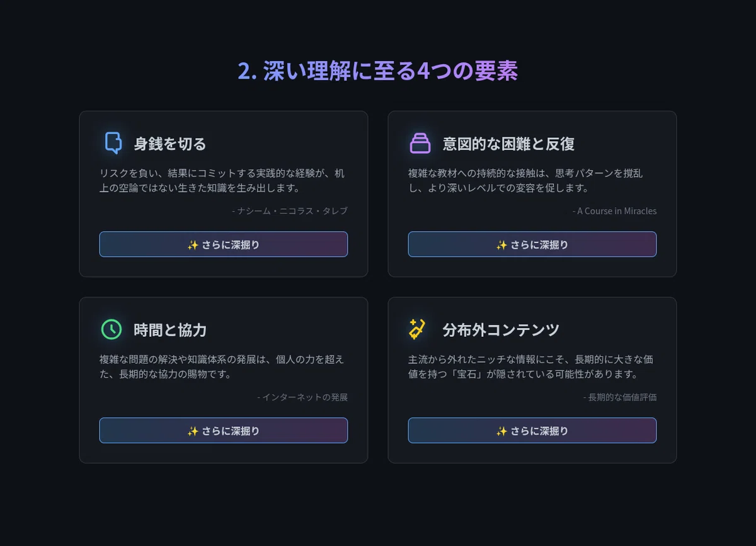Click さらに深掘り button in 分布外コンテンツ card
The height and width of the screenshot is (546, 756).
point(532,431)
